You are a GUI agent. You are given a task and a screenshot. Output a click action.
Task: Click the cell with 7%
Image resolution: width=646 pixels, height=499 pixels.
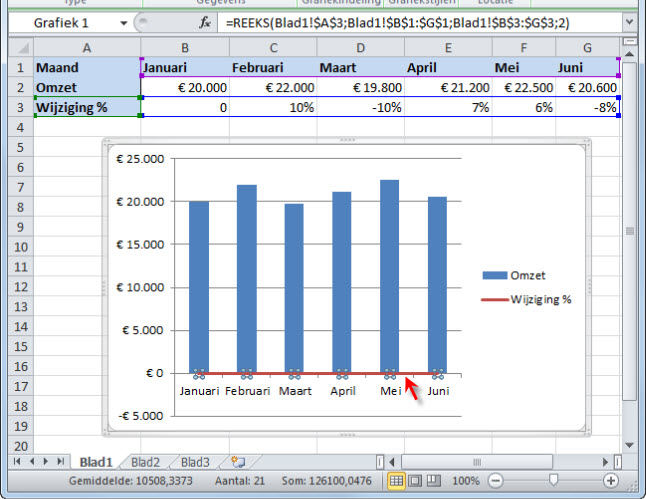pos(448,108)
